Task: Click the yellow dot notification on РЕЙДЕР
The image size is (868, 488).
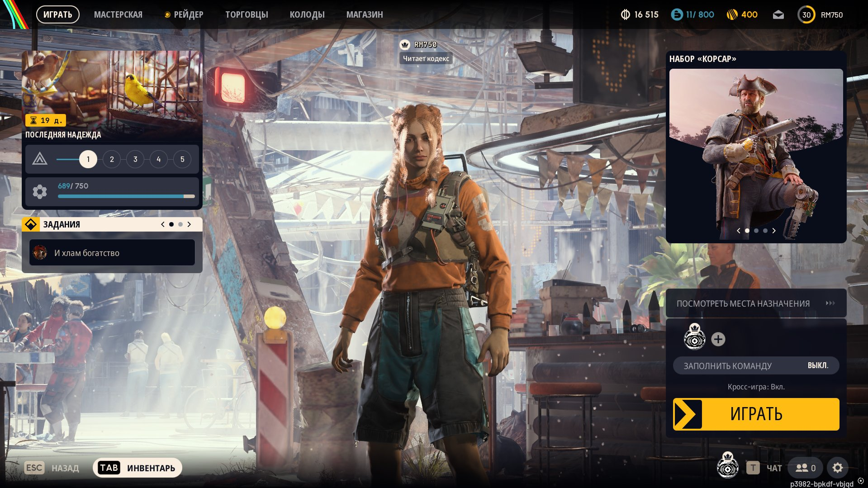Action: 167,14
